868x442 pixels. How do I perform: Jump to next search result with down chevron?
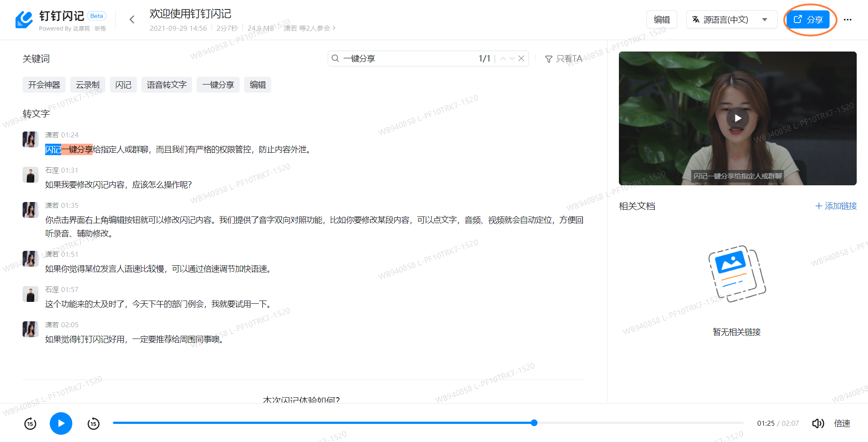[512, 58]
